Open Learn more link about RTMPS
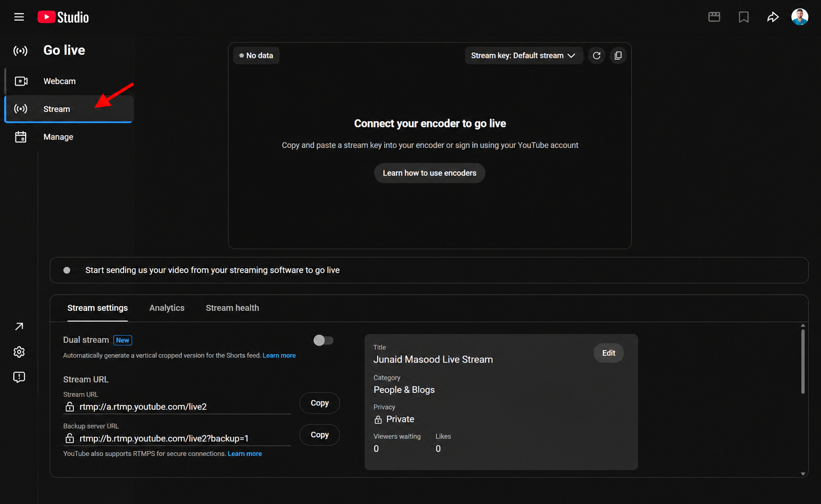This screenshot has width=821, height=504. [245, 454]
